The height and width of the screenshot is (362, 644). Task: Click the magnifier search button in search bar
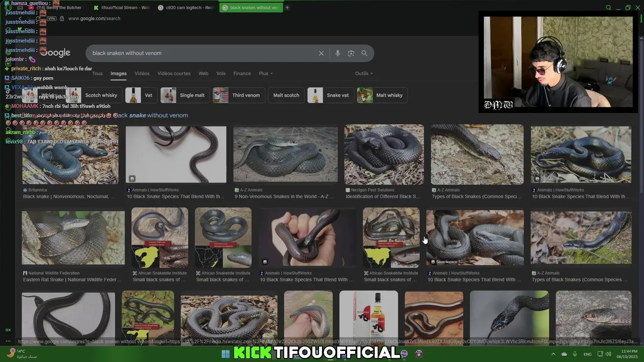click(364, 53)
